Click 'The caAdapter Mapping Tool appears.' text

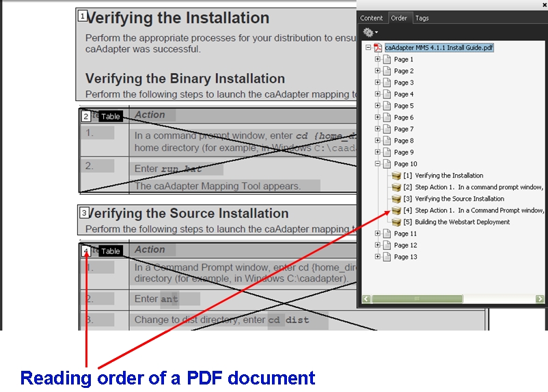coord(217,186)
